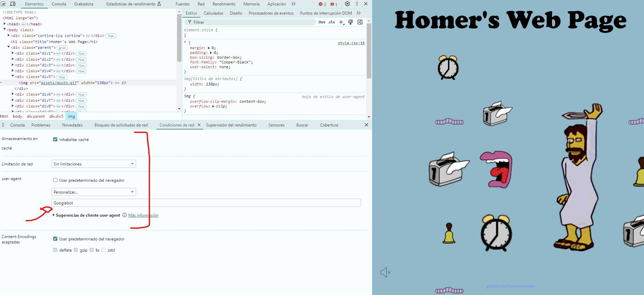Click the Googlebot user-agent text field
This screenshot has width=644, height=295.
pos(206,203)
